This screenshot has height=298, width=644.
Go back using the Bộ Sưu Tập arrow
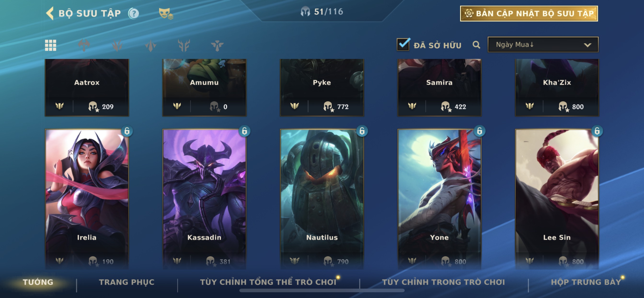click(x=50, y=13)
